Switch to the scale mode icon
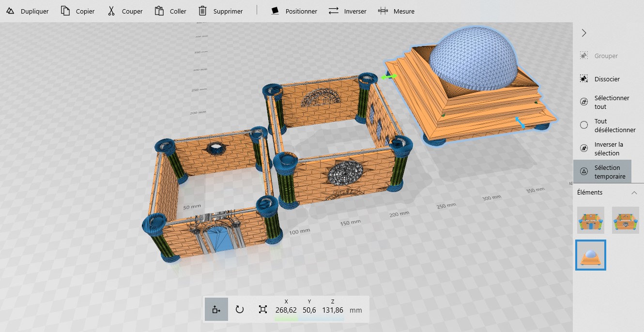Screen dimensions: 644x332 pyautogui.click(x=262, y=309)
